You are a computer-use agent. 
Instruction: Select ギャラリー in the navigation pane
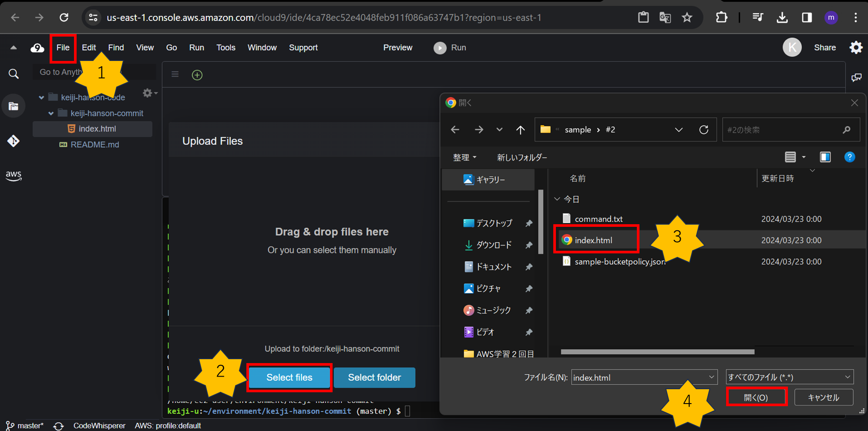click(x=488, y=180)
